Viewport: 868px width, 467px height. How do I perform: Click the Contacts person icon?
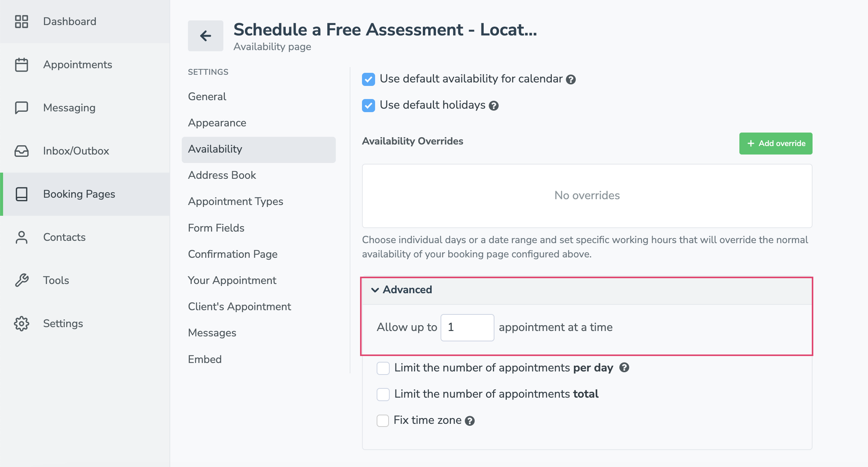[x=22, y=237]
